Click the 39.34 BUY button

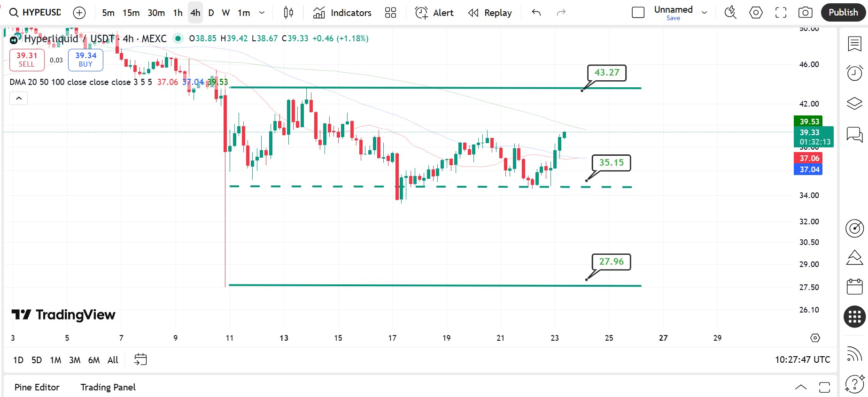(x=85, y=60)
